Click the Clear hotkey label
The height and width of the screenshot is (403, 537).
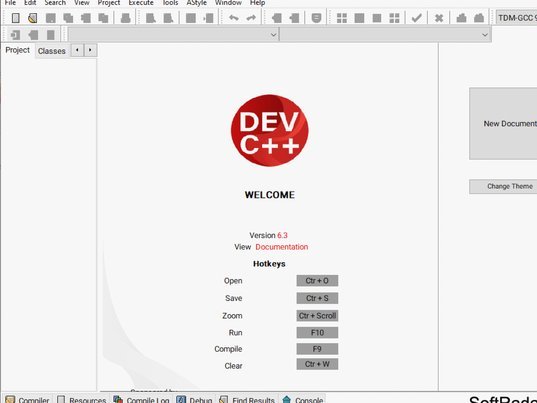click(x=234, y=366)
